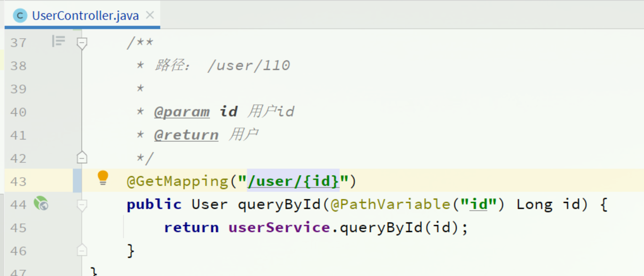Click the @param tag in the Javadoc
This screenshot has width=644, height=276.
pos(182,112)
